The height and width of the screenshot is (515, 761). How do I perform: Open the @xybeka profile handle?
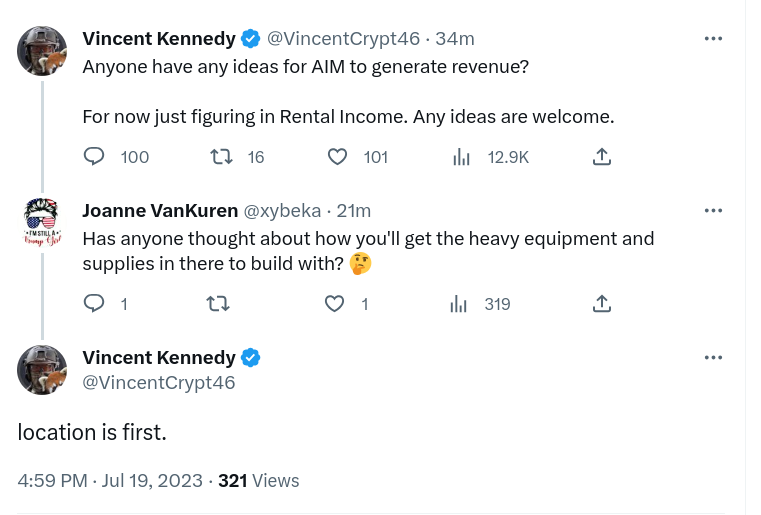tap(283, 211)
